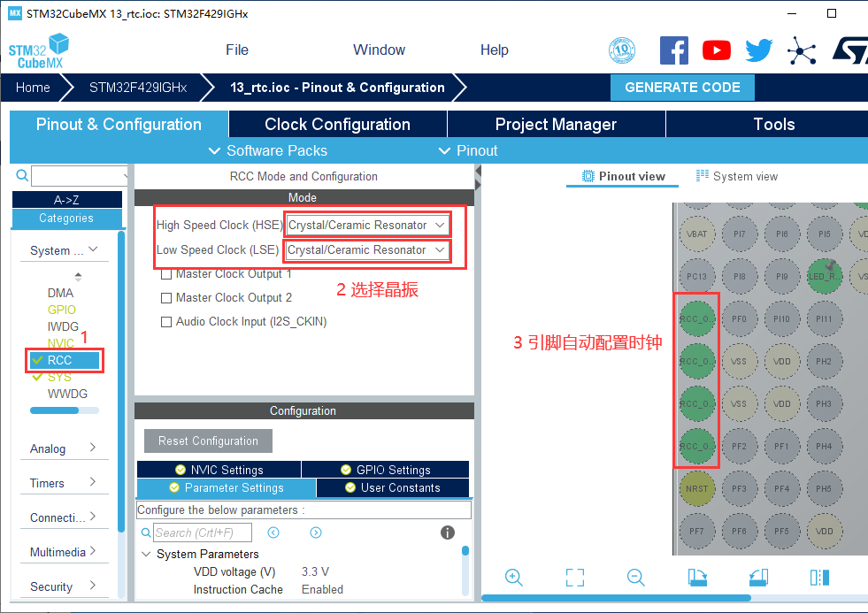Click the fit-to-screen icon below chip
Screen dimensions: 868x613
pos(574,578)
